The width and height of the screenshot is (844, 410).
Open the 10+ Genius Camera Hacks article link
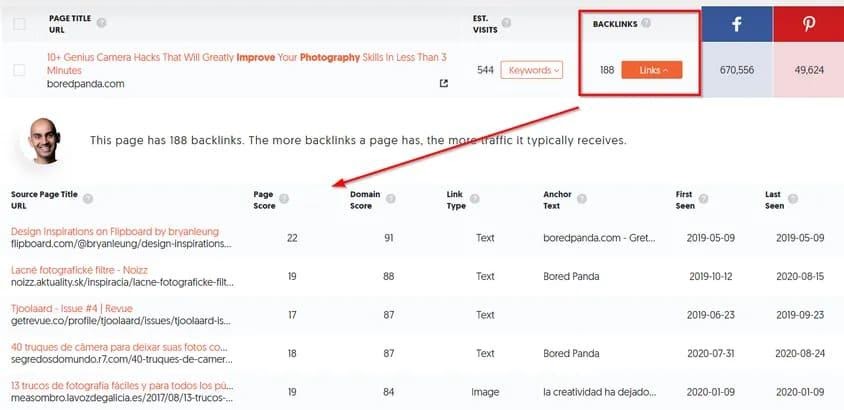pos(247,63)
